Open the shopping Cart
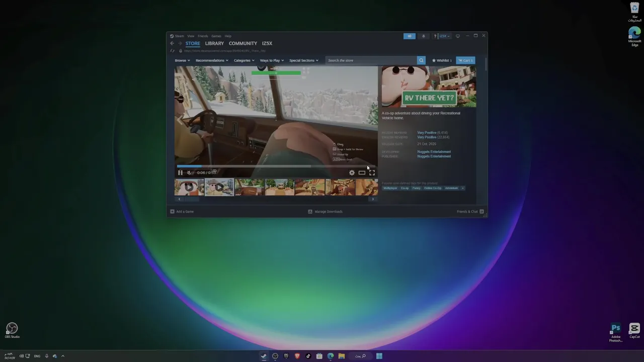Screen dimensions: 644x362 click(x=465, y=60)
